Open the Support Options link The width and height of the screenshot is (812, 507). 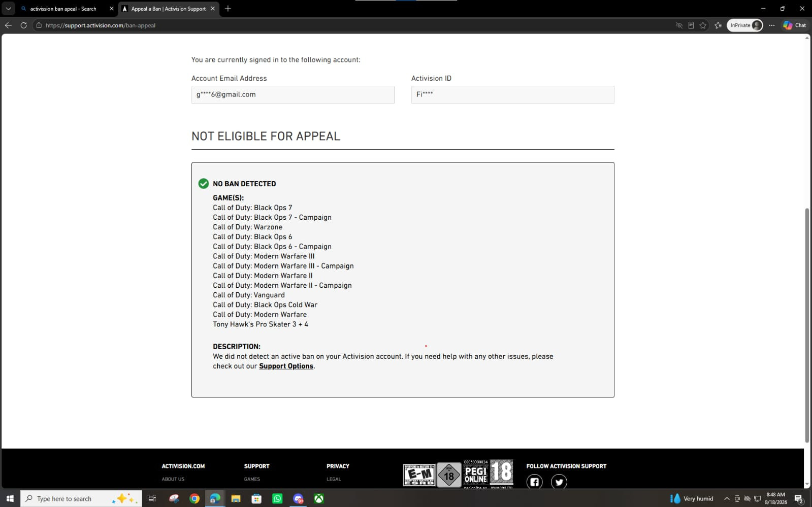coord(286,366)
